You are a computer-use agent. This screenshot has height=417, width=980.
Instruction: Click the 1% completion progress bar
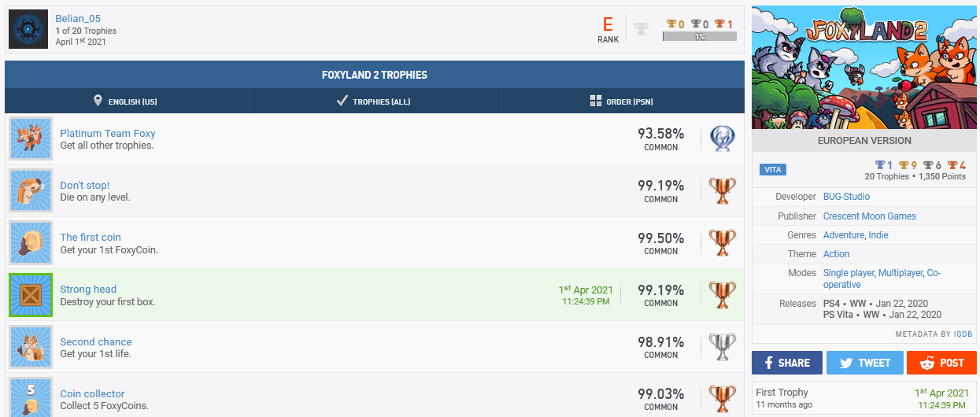699,37
